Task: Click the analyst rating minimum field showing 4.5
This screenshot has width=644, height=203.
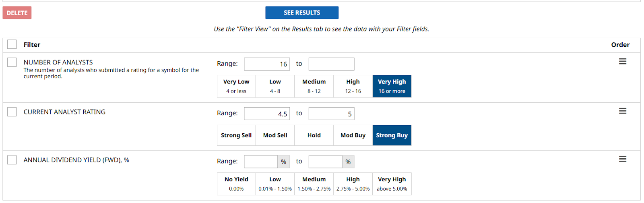Action: pyautogui.click(x=267, y=114)
